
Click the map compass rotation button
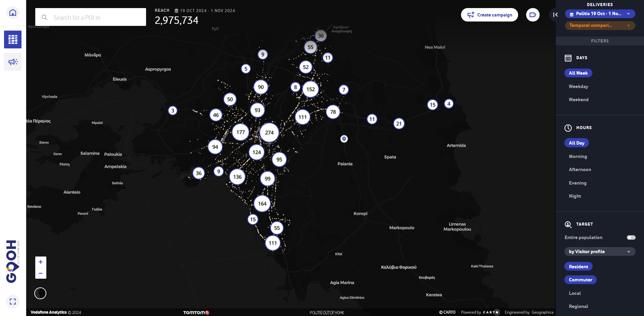(x=40, y=293)
